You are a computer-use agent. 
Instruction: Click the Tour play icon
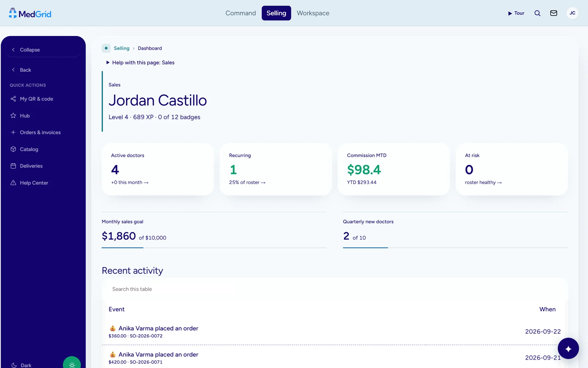(510, 13)
